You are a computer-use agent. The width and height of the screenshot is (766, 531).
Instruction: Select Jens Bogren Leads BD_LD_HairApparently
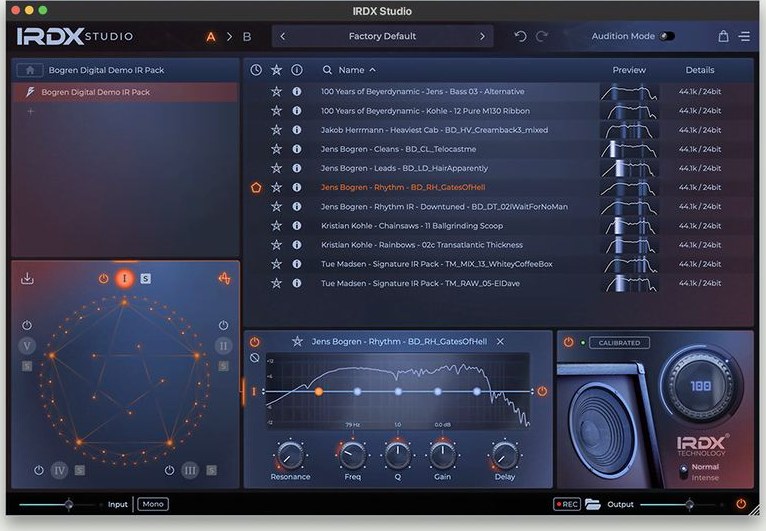point(404,168)
